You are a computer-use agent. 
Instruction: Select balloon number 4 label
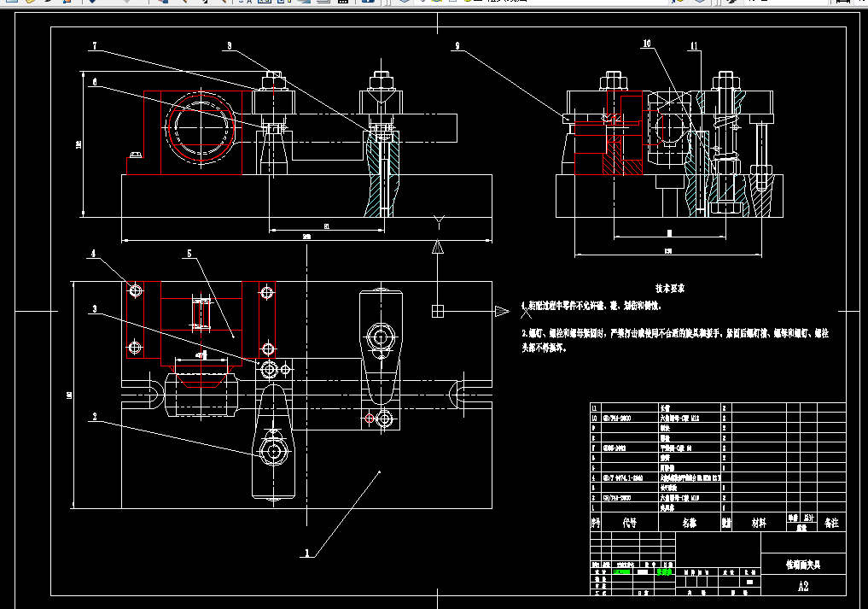coord(93,253)
